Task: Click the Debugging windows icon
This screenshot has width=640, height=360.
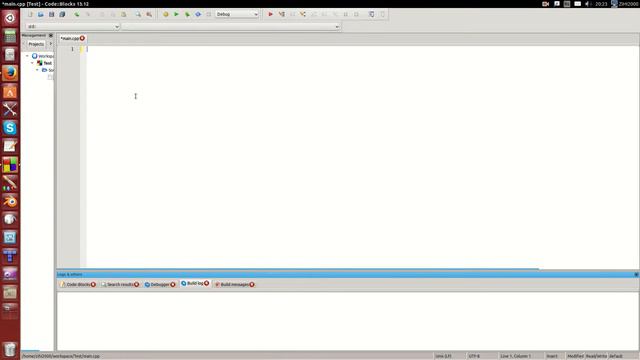Action: point(371,14)
